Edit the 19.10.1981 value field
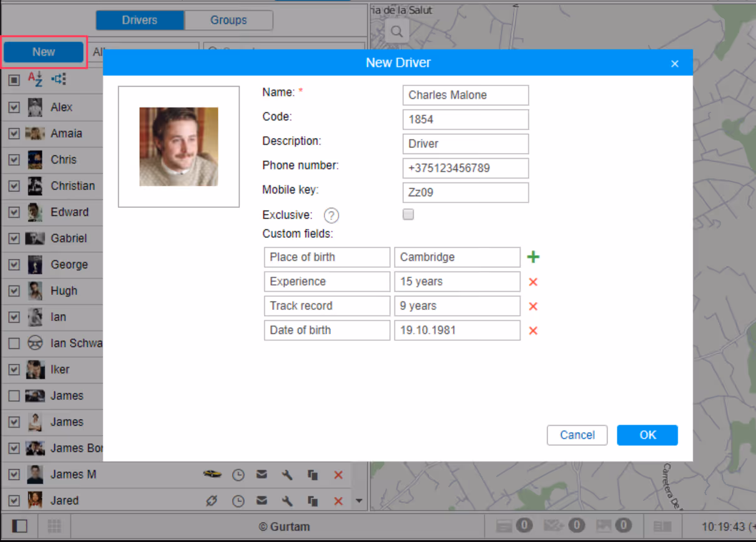Screen dimensions: 756x542 [x=457, y=330]
